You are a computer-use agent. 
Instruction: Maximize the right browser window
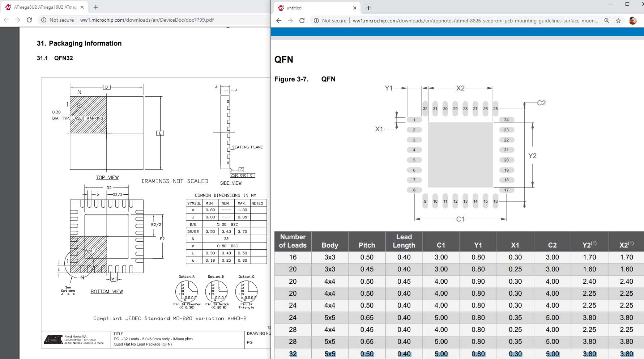[627, 4]
